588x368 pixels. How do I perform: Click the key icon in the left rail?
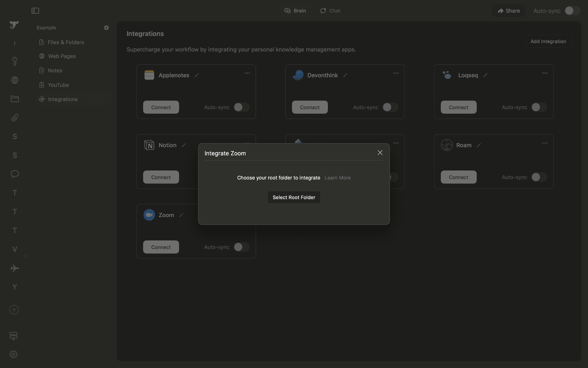pyautogui.click(x=14, y=61)
